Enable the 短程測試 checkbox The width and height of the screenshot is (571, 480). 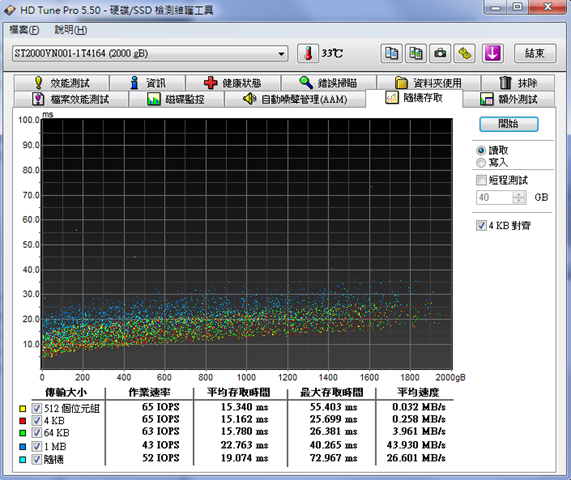(x=481, y=180)
